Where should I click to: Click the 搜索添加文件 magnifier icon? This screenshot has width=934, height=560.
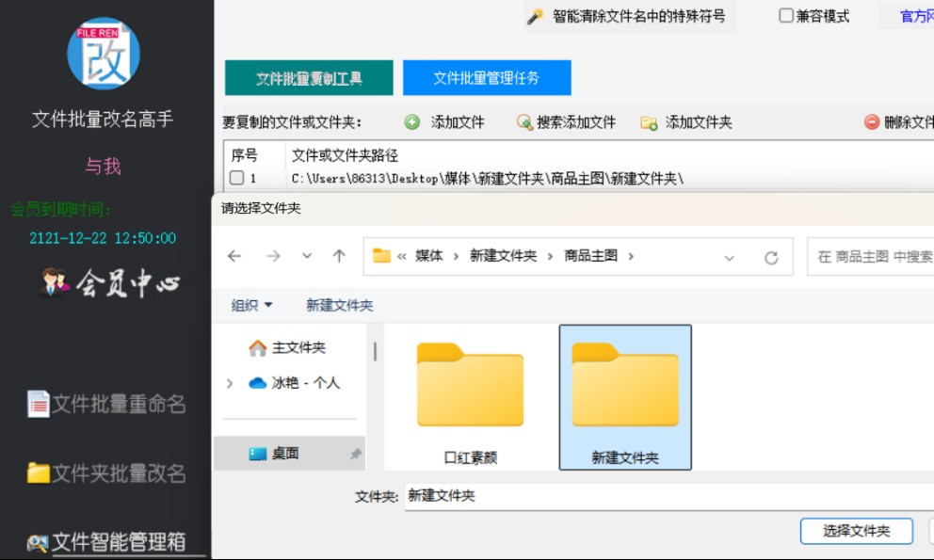pyautogui.click(x=524, y=122)
